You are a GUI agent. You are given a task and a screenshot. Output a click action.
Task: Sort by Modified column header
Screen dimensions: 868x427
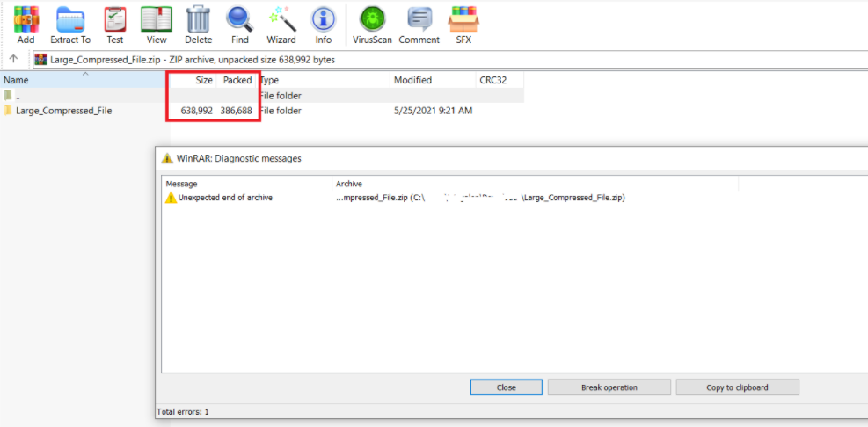433,80
